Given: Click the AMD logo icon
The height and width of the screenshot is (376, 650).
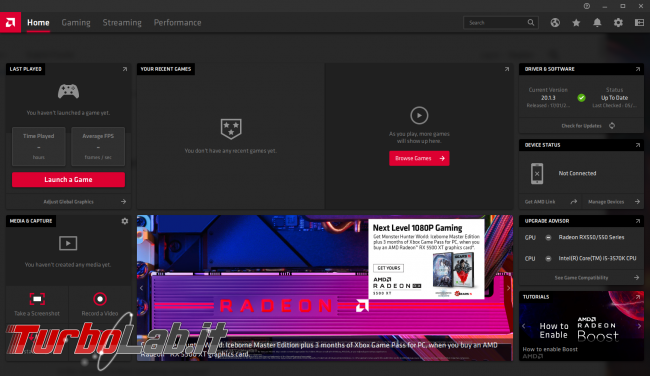Looking at the screenshot, I should 10,22.
